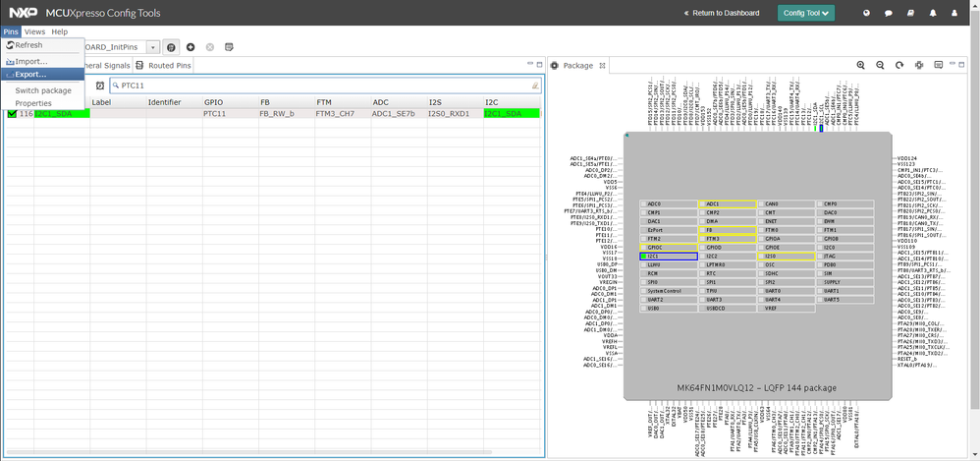
Task: Click the functional group properties chip icon
Action: (x=171, y=47)
